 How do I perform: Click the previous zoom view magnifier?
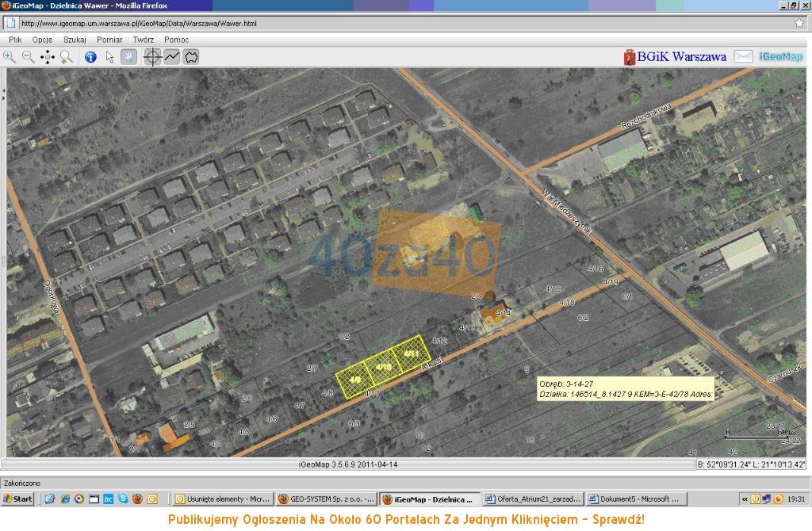coord(67,57)
